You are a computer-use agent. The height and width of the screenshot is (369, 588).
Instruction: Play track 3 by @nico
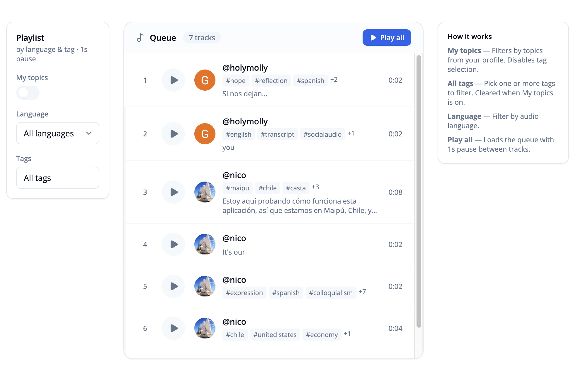173,192
